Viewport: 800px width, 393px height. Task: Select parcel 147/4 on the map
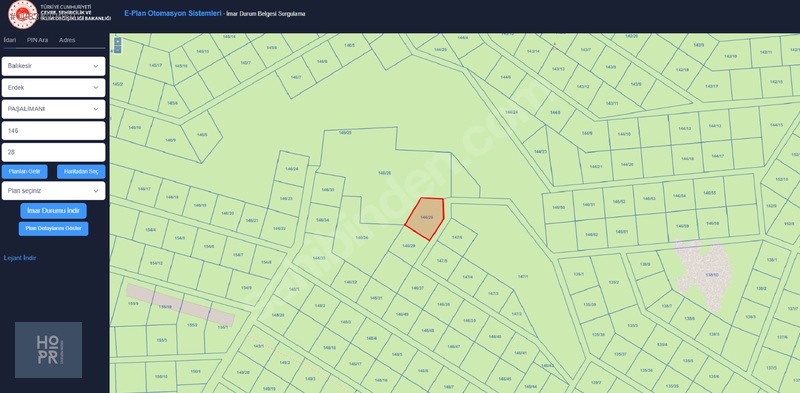point(467,277)
